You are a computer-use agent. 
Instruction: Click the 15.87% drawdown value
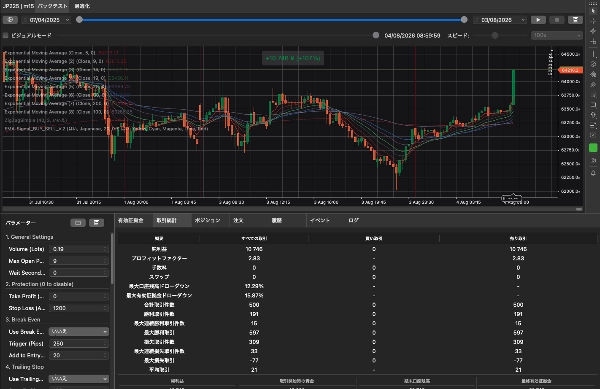254,295
